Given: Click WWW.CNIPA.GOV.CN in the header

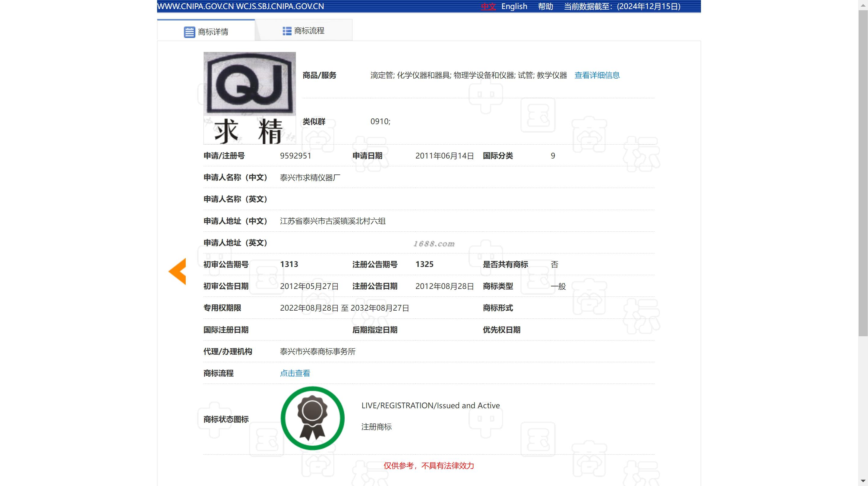Looking at the screenshot, I should click(x=195, y=6).
